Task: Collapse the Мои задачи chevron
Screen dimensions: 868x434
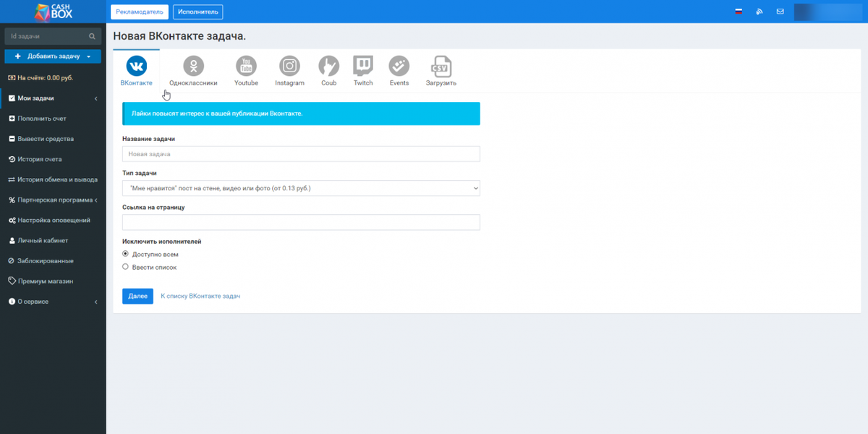Action: [96, 98]
